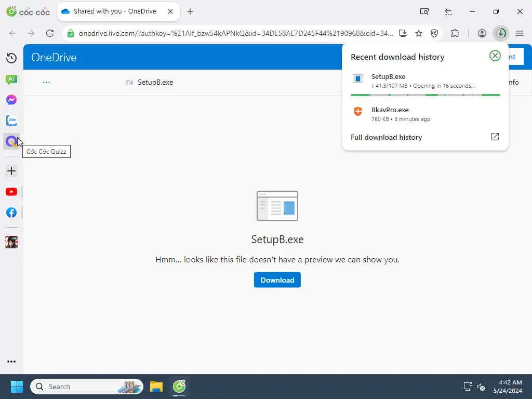Open the Windows Start menu
The height and width of the screenshot is (399, 532).
(17, 387)
